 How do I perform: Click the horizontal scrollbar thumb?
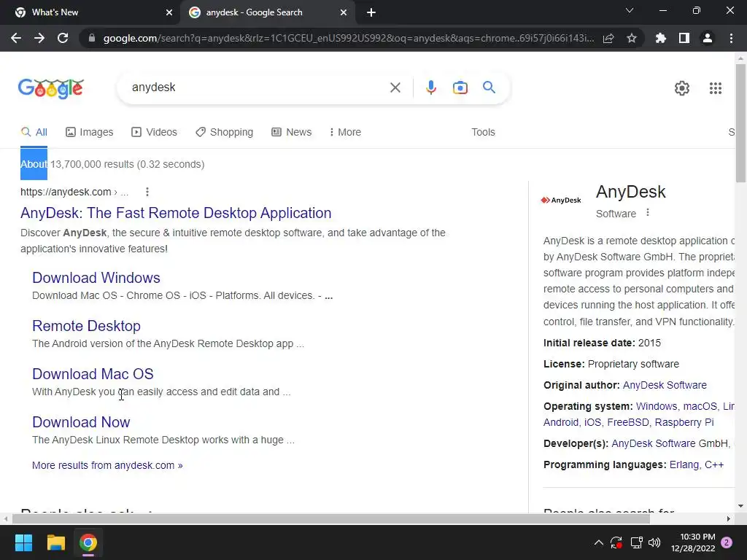pos(331,518)
